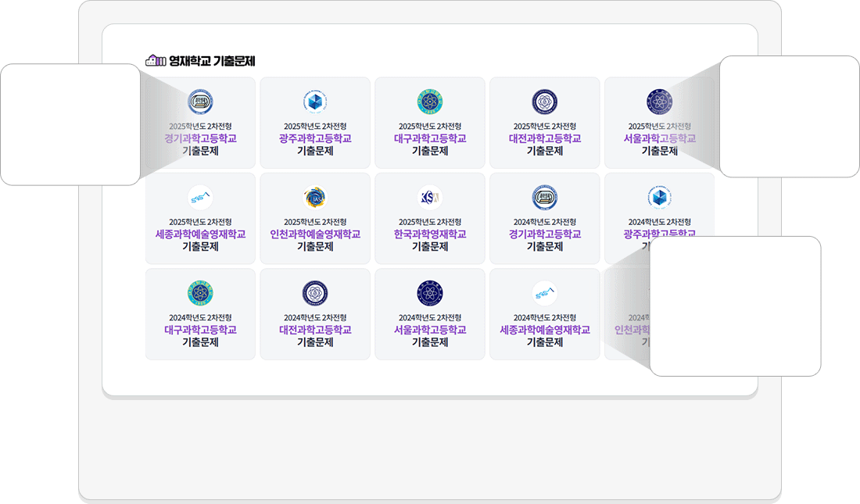Click '2024학년도 2차전형' text on 세종과학예술영재학교 card
Image resolution: width=860 pixels, height=504 pixels.
click(545, 317)
